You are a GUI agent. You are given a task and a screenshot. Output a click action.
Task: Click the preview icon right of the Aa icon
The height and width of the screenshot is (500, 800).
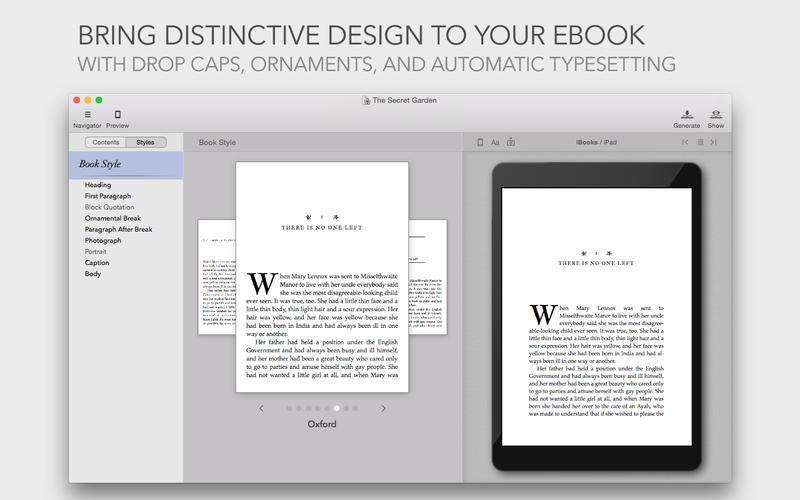tap(511, 142)
